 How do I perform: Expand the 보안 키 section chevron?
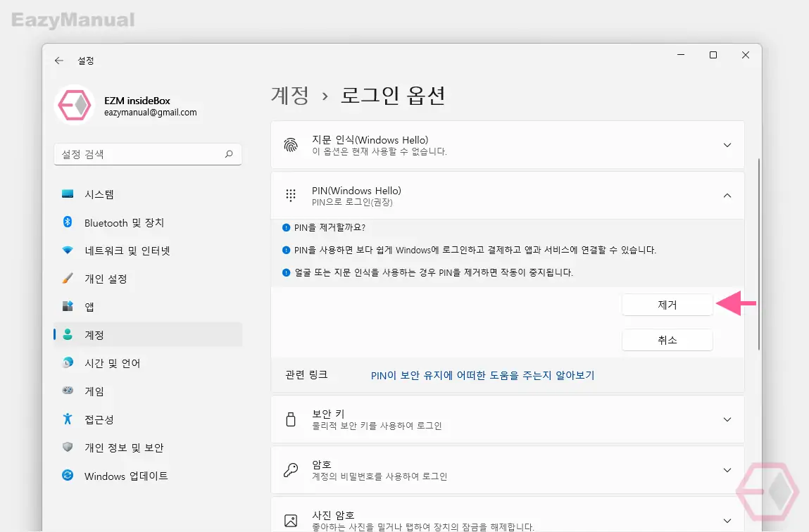click(727, 419)
